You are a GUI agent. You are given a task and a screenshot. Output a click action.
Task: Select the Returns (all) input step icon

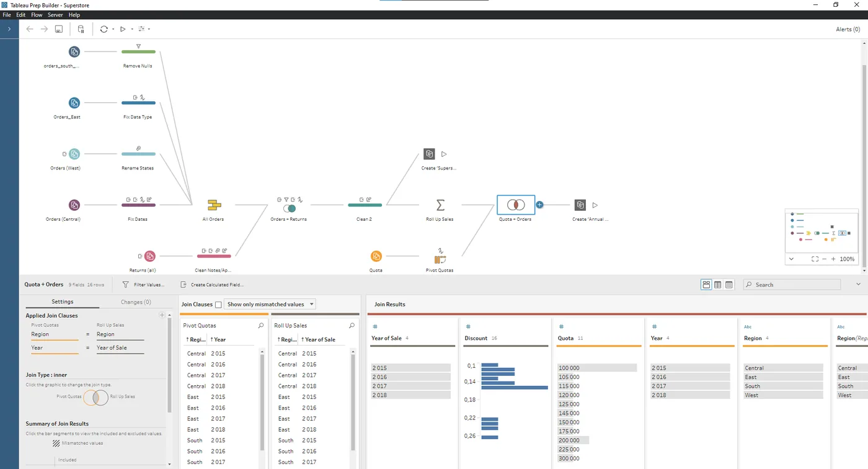pos(149,256)
